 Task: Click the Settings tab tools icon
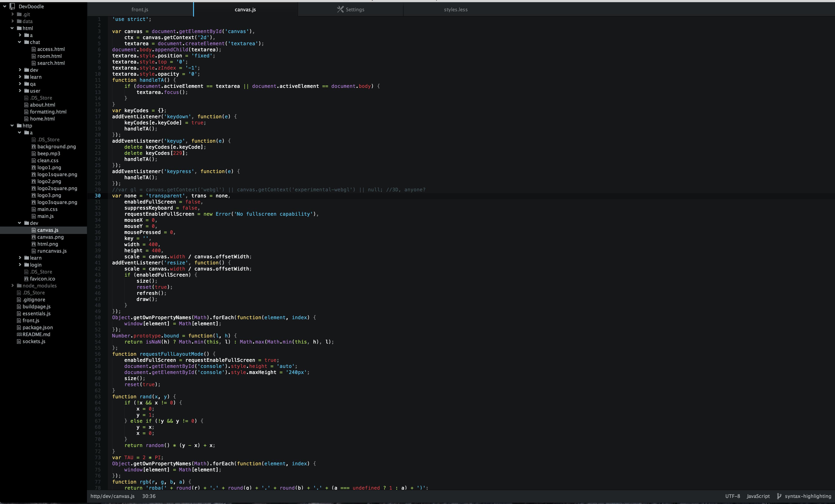[340, 9]
